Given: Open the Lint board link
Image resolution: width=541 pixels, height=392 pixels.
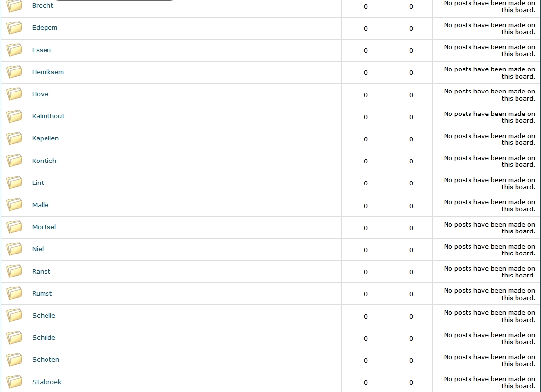Looking at the screenshot, I should [38, 183].
